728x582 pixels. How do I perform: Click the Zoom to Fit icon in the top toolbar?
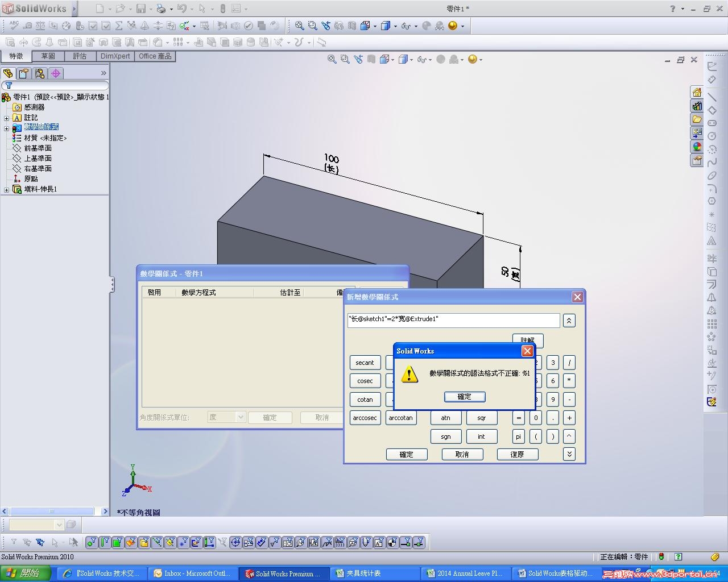[299, 26]
